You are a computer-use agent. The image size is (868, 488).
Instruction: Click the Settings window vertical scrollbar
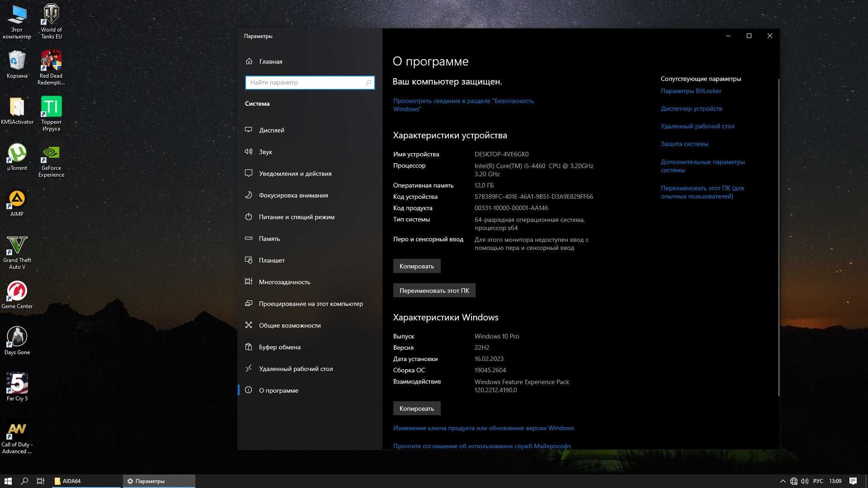point(778,237)
